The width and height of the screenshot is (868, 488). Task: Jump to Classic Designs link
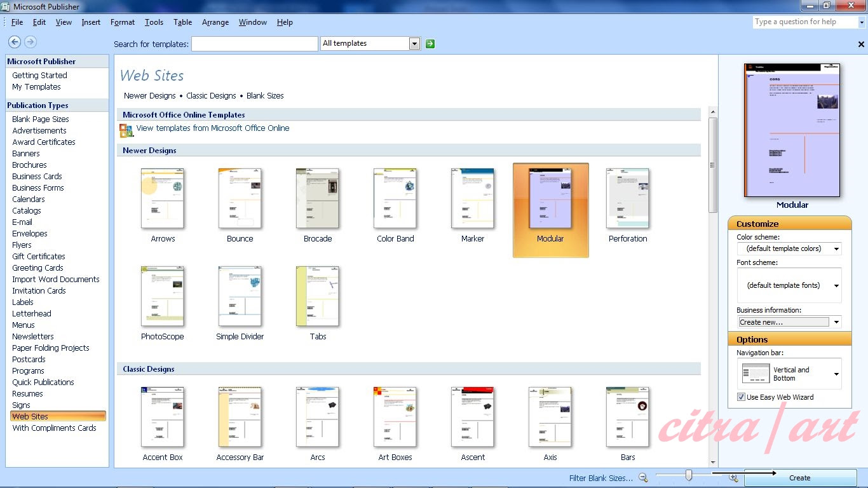[x=212, y=96]
